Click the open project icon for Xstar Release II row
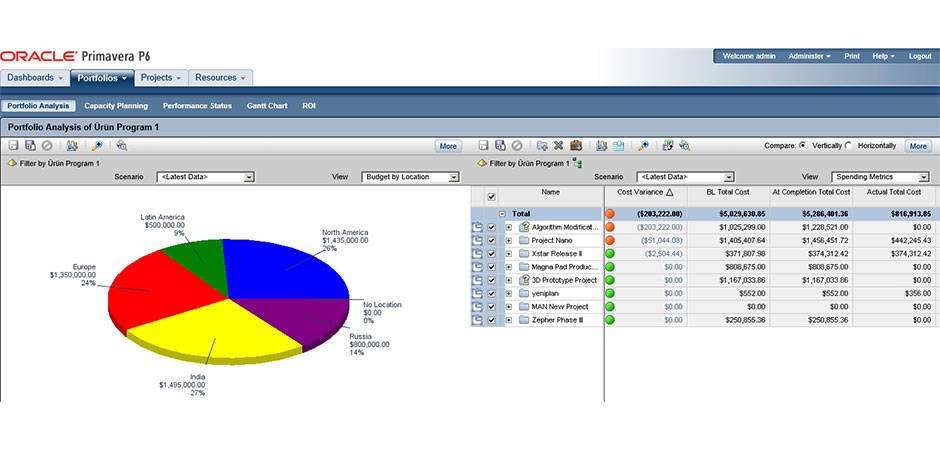The height and width of the screenshot is (450, 940). [477, 253]
